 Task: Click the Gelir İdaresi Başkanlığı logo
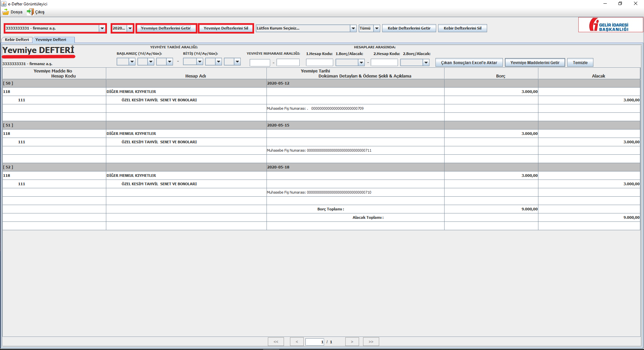610,25
